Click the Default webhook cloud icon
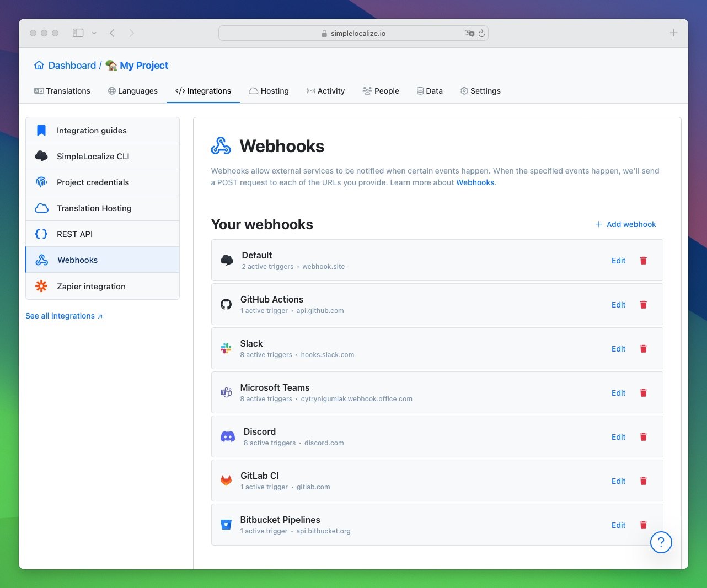Viewport: 707px width, 588px height. coord(227,260)
